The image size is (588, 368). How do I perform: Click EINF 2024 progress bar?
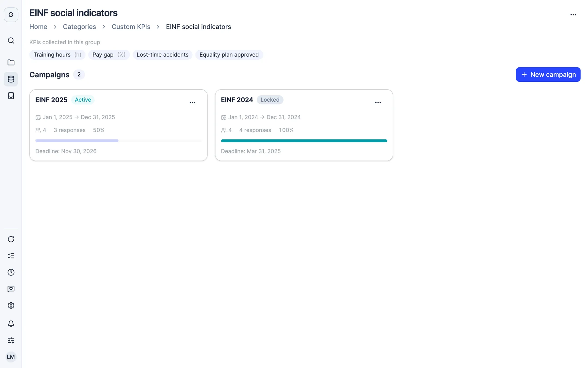click(x=304, y=141)
